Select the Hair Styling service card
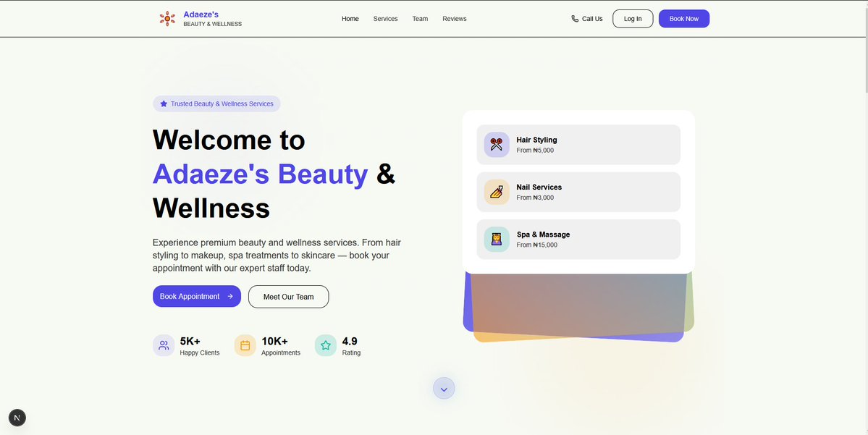This screenshot has height=435, width=868. 578,145
